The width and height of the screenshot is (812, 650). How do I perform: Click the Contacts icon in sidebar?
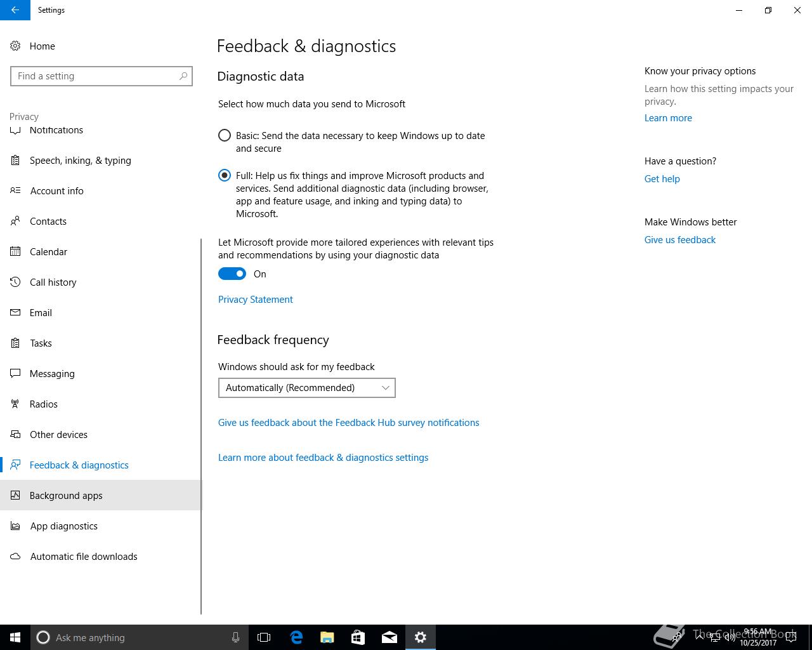[x=15, y=222]
